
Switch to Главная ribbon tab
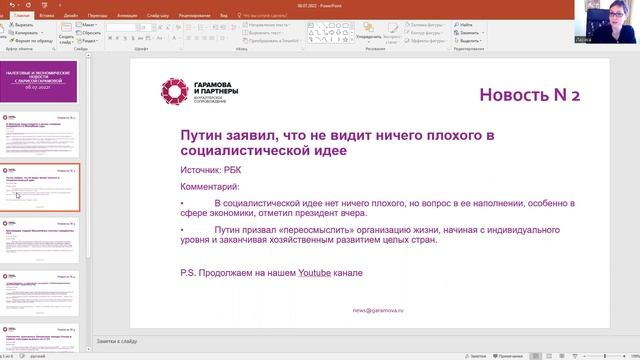tap(22, 16)
